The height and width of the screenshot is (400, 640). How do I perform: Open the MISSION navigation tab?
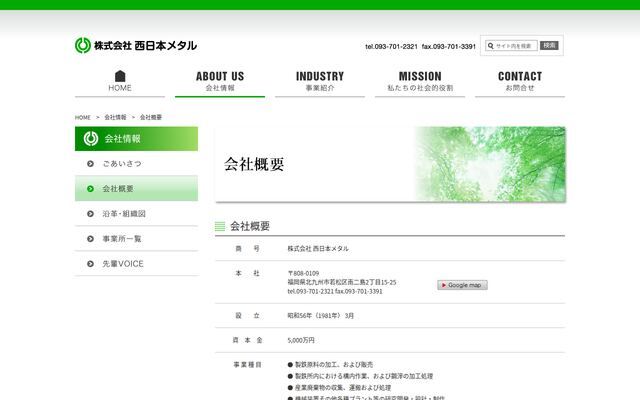point(420,82)
